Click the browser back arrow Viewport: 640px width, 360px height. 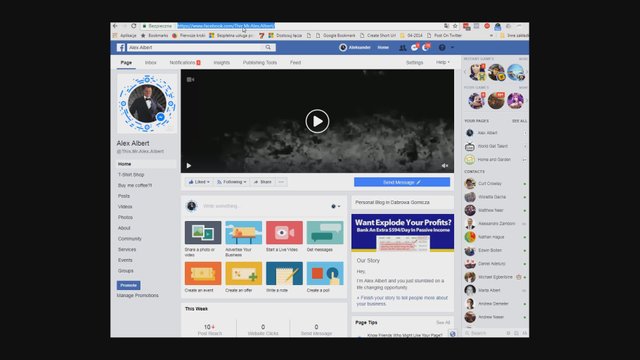[x=115, y=26]
